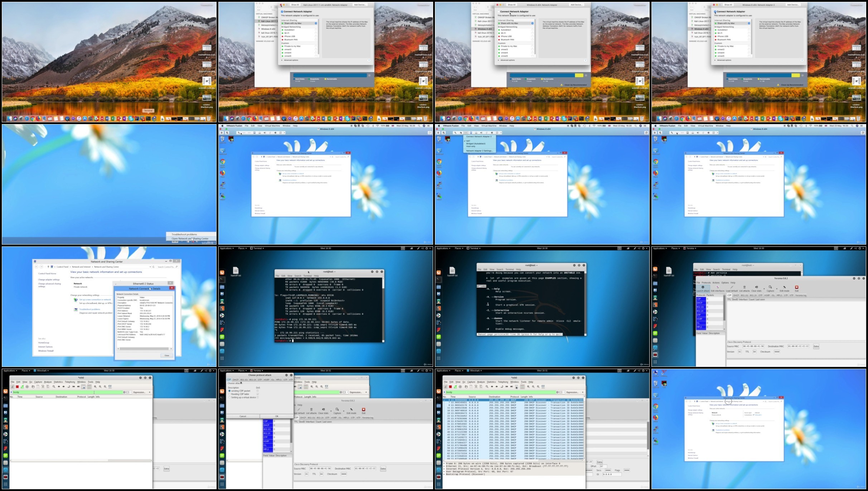Switch to DHCP tab in Choose protocol attack dialog

click(x=236, y=379)
